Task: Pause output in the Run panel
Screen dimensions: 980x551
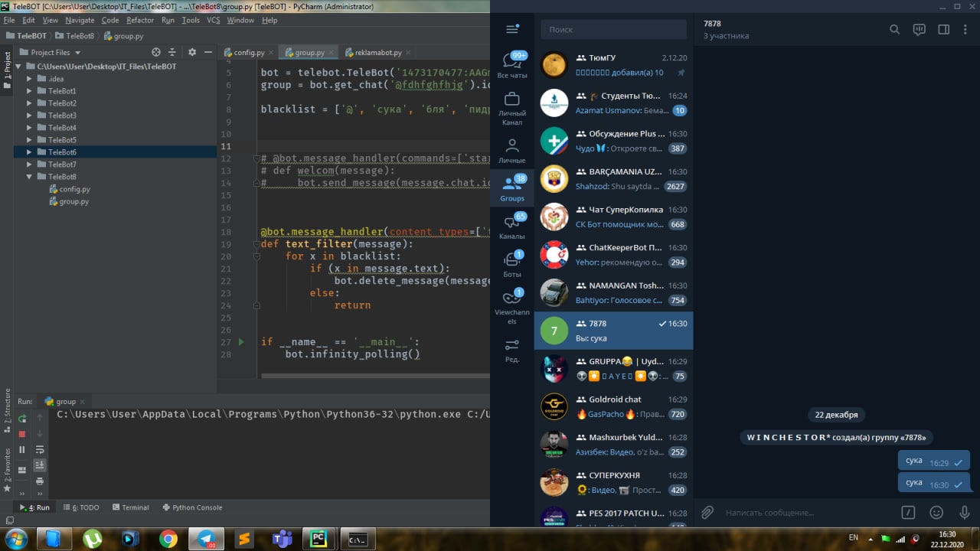Action: coord(22,450)
